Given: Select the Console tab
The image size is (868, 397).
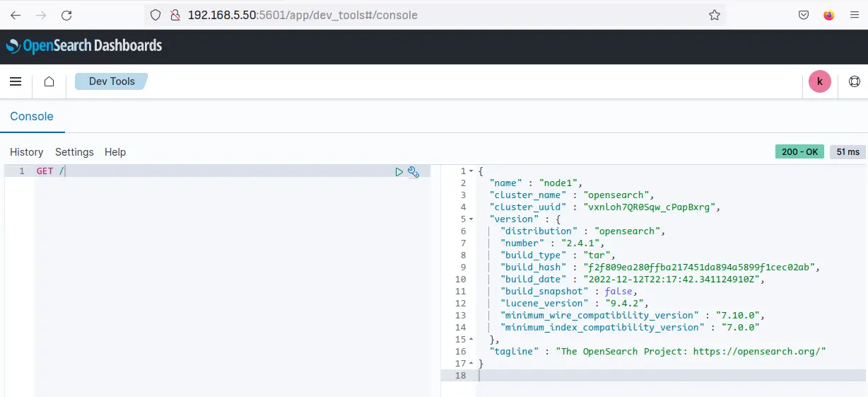Looking at the screenshot, I should [32, 116].
